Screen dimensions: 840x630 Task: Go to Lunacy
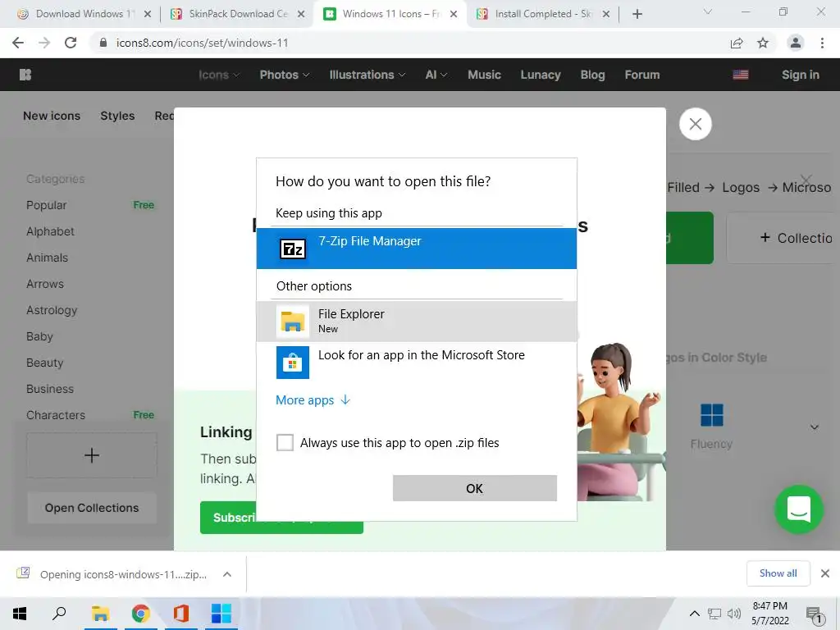540,75
